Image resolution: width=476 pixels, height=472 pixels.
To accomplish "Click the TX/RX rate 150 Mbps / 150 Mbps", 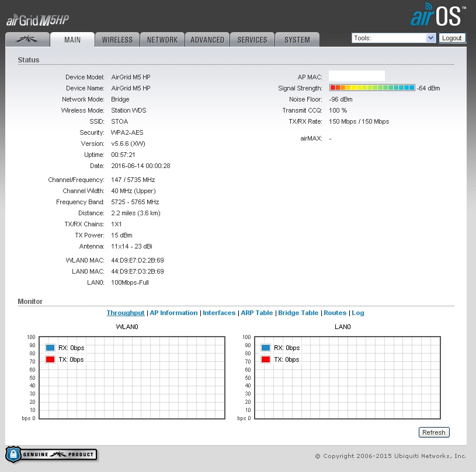I will click(359, 121).
